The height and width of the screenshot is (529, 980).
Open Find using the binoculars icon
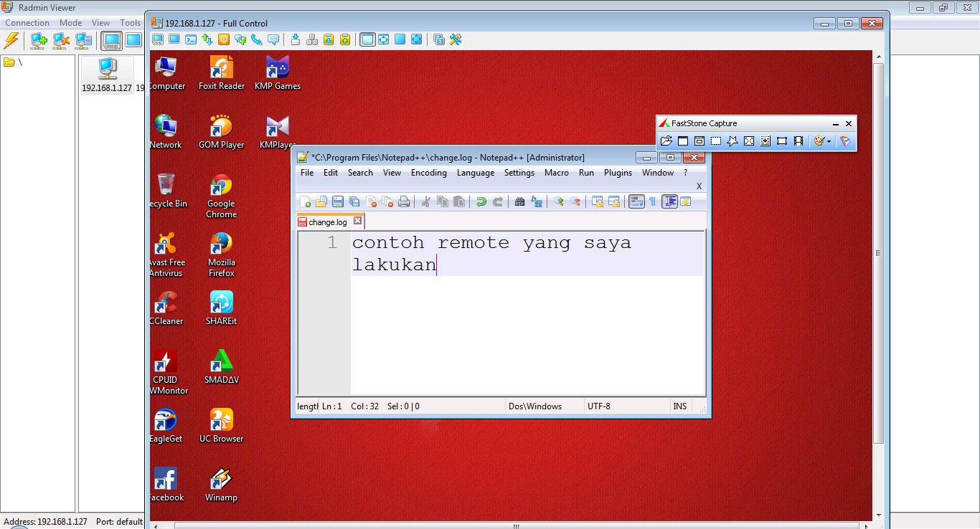point(520,202)
